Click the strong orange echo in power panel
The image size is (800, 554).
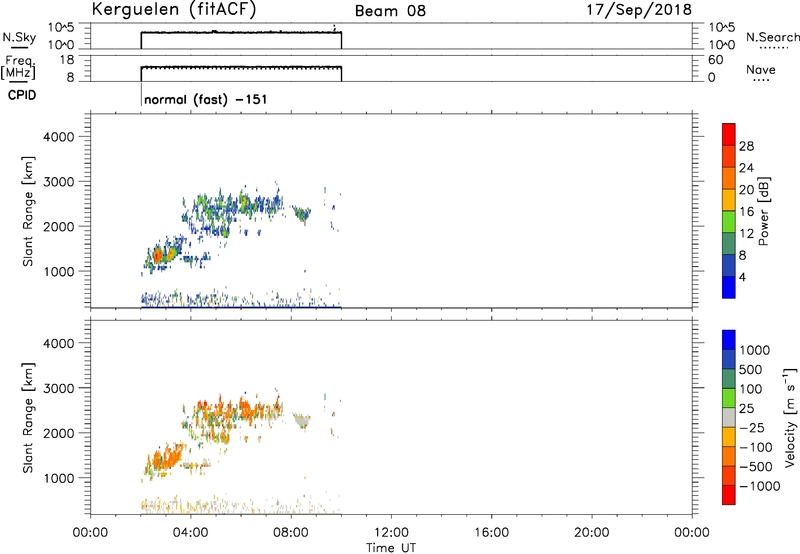coord(158,255)
